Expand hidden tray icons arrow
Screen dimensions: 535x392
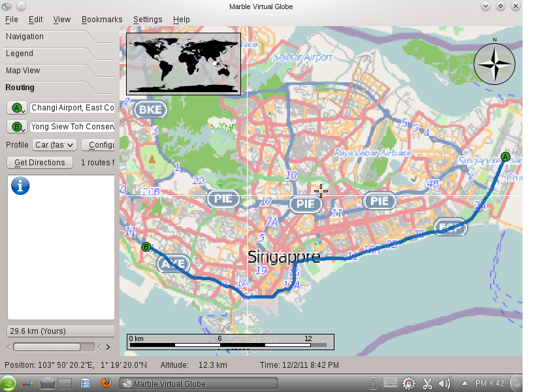coord(464,384)
